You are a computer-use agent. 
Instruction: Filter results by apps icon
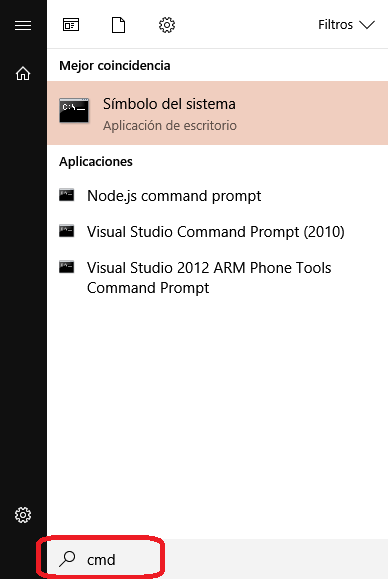[71, 25]
